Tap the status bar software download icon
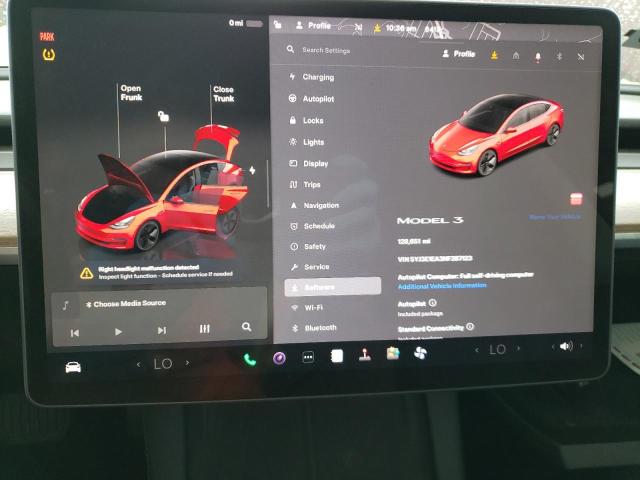 pos(377,28)
